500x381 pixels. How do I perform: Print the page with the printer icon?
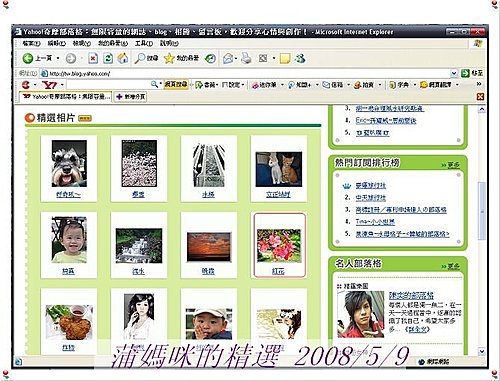(x=246, y=59)
